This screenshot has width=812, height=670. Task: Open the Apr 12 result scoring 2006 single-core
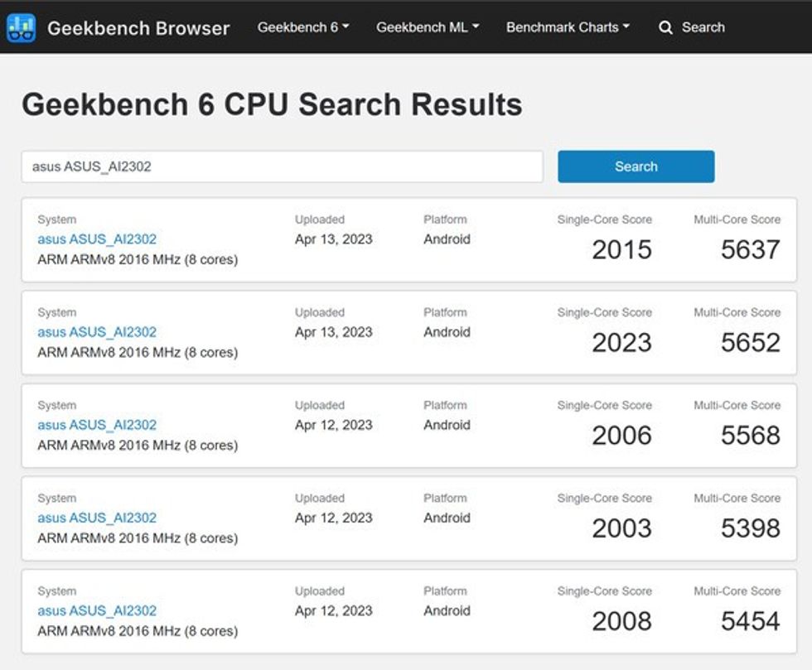(98, 425)
